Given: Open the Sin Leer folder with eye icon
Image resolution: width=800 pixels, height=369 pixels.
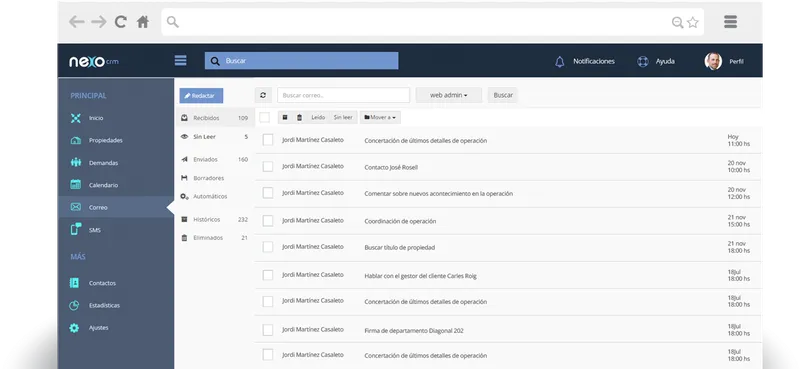Looking at the screenshot, I should pyautogui.click(x=215, y=137).
